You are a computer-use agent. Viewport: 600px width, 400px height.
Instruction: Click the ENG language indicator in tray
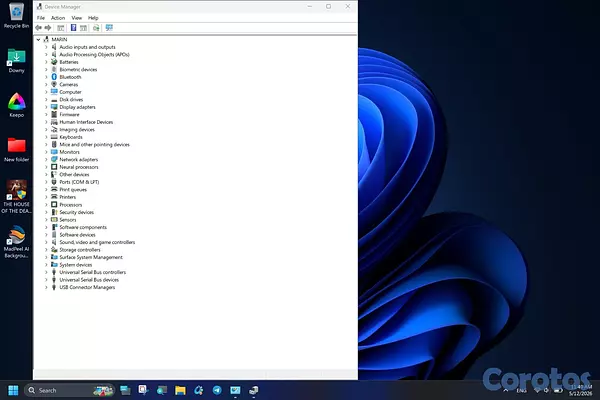point(521,390)
